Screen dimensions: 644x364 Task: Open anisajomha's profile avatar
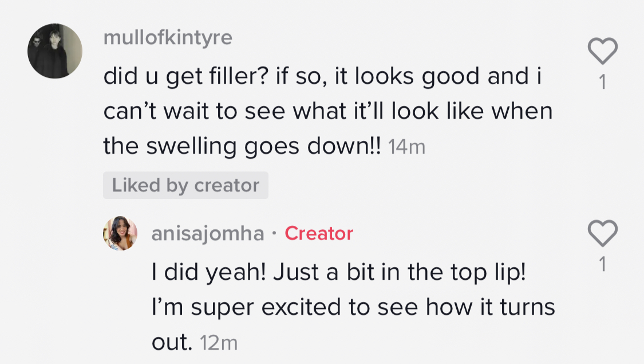tap(120, 233)
